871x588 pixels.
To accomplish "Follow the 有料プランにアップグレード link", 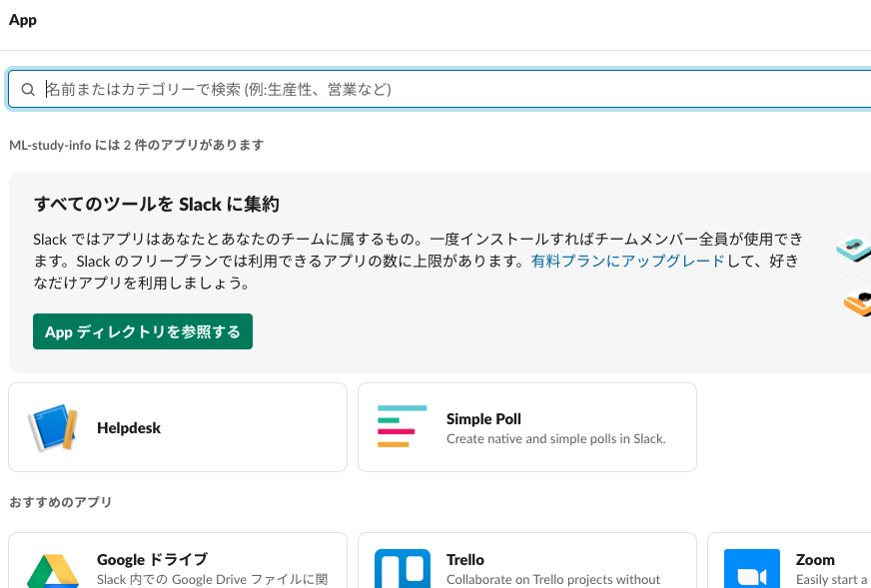I will (627, 261).
